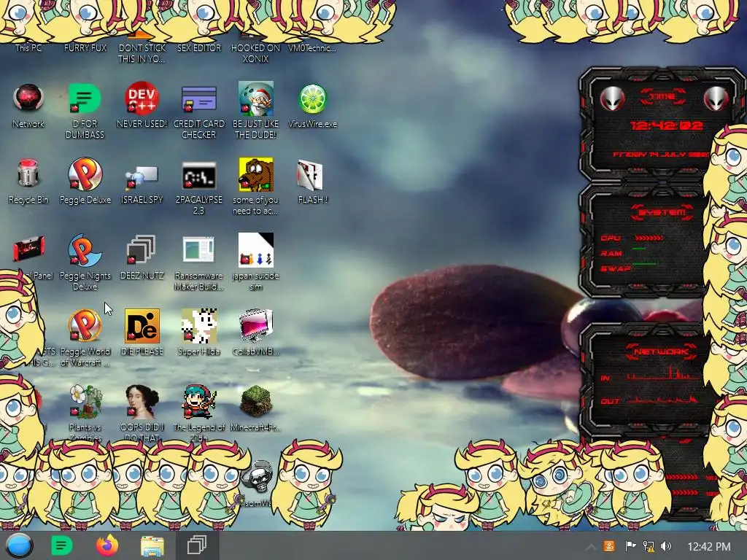Click the FURRY FUX desktop label
747x560 pixels.
click(85, 48)
